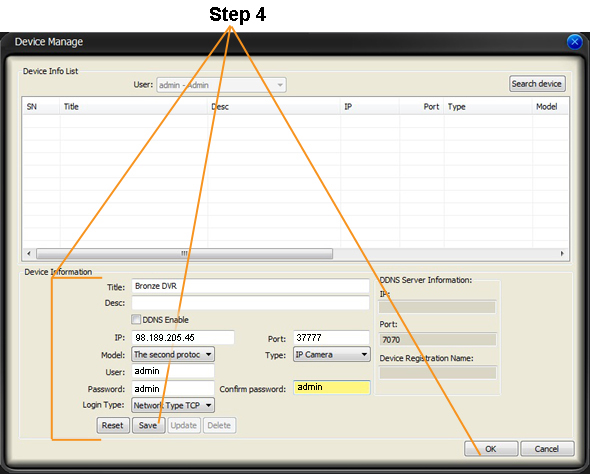The image size is (590, 474).
Task: Close the Device Manage dialog
Action: [x=574, y=42]
